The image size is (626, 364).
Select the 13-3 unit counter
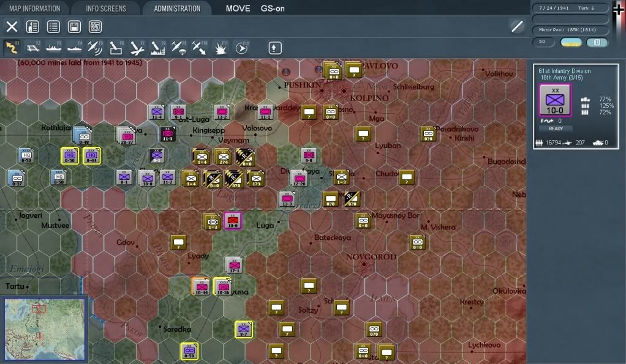(x=287, y=199)
